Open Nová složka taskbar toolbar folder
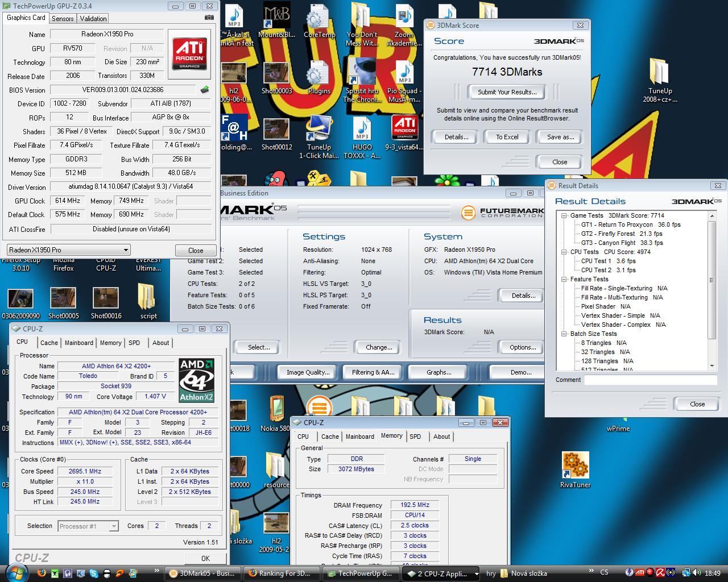Image resolution: width=728 pixels, height=582 pixels. coord(524,573)
